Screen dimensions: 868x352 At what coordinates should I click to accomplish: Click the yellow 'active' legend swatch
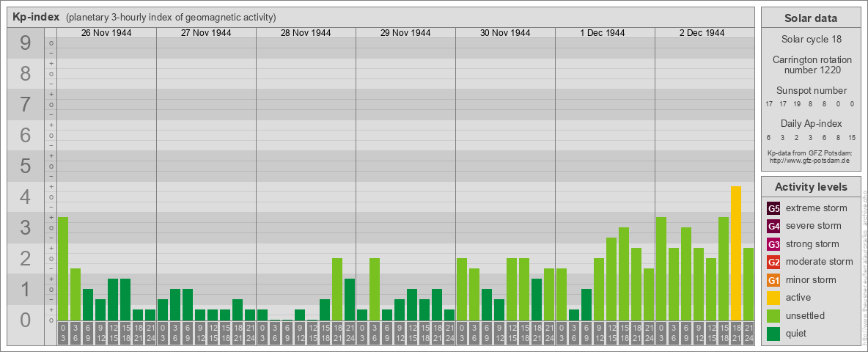773,298
